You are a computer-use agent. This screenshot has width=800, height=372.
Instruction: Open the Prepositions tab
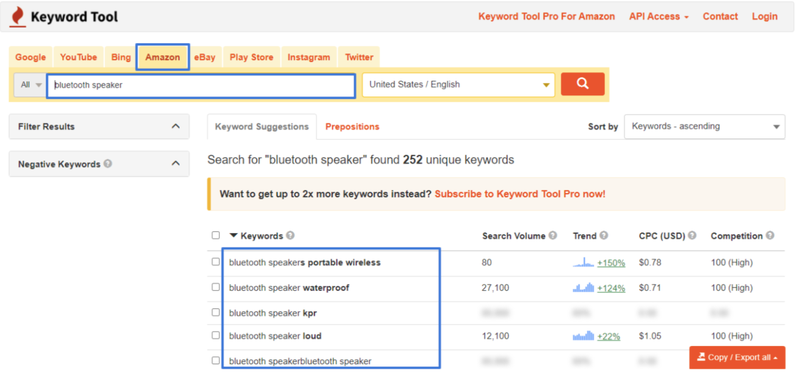(353, 127)
